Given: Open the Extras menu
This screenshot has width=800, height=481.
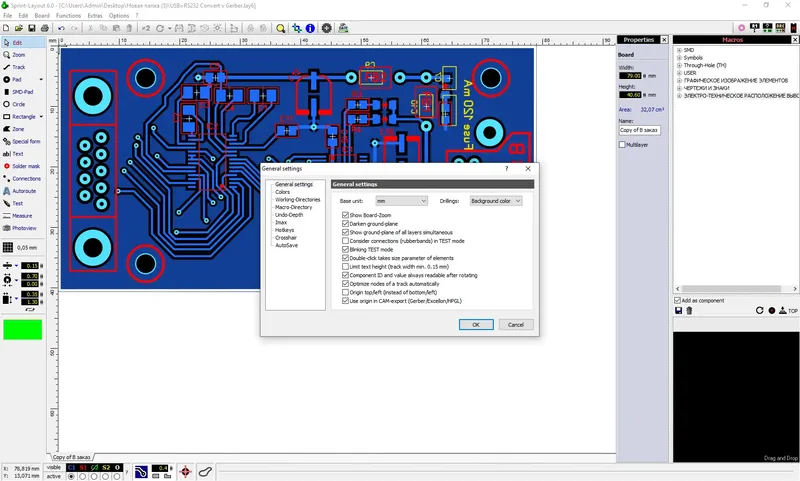Looking at the screenshot, I should 95,16.
